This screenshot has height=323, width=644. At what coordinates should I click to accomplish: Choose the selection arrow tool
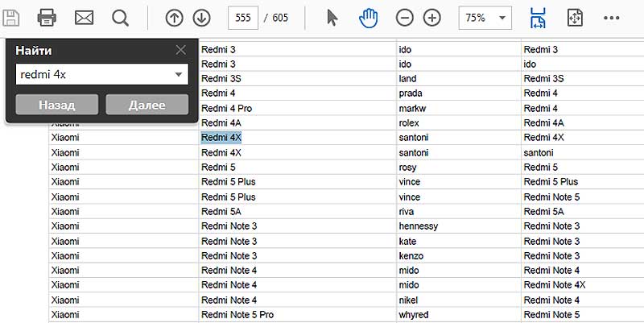[x=332, y=18]
